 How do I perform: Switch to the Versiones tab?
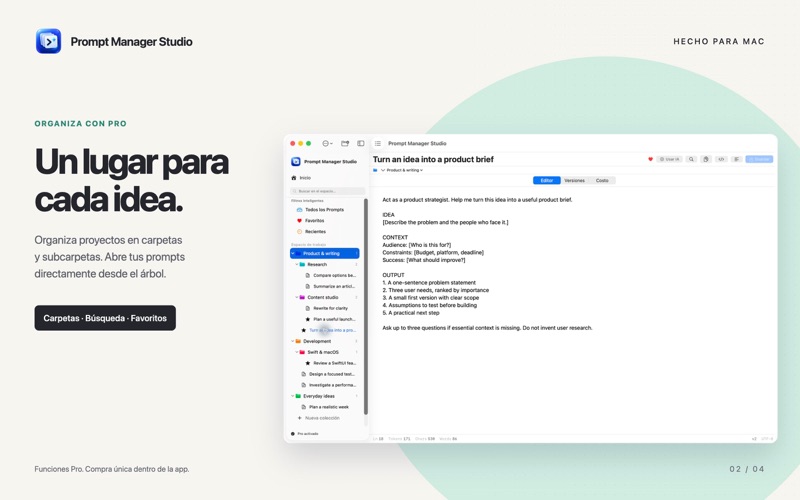574,181
